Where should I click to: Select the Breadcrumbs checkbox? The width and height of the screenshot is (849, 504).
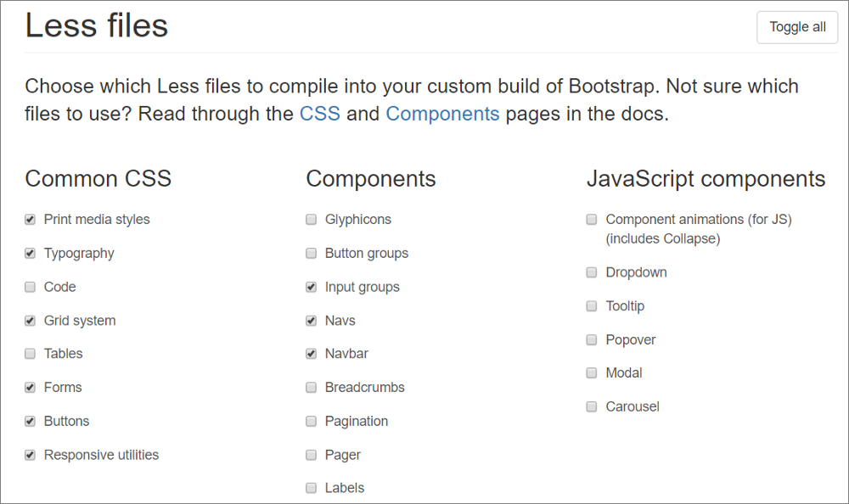pos(312,388)
